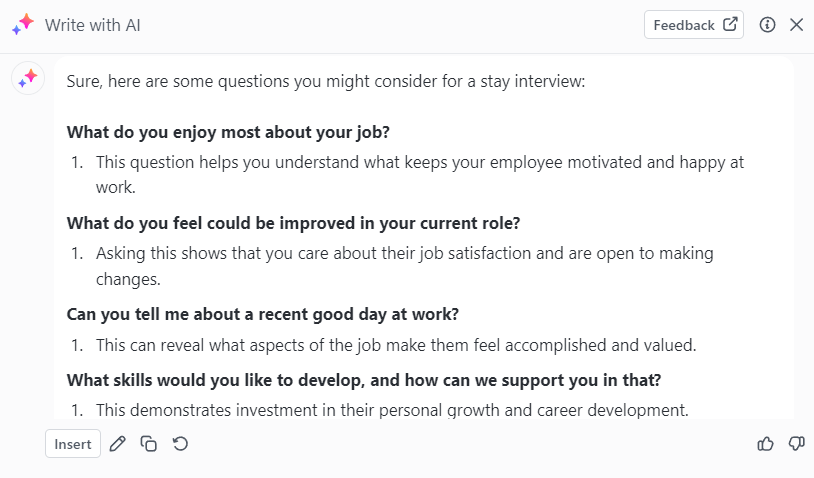Viewport: 814px width, 478px height.
Task: Open the info icon in header
Action: point(767,25)
